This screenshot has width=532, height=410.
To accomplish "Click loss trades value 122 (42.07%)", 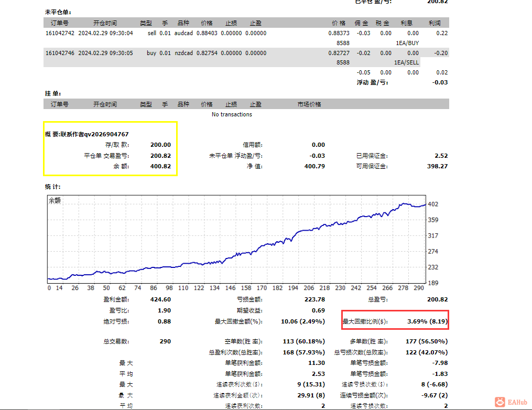I will [x=427, y=352].
